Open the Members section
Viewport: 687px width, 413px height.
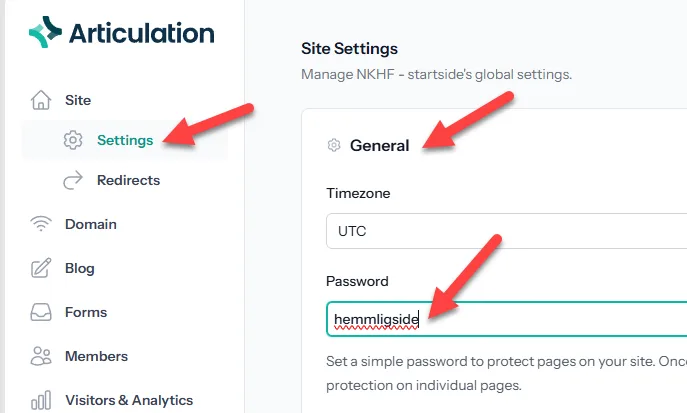tap(96, 356)
